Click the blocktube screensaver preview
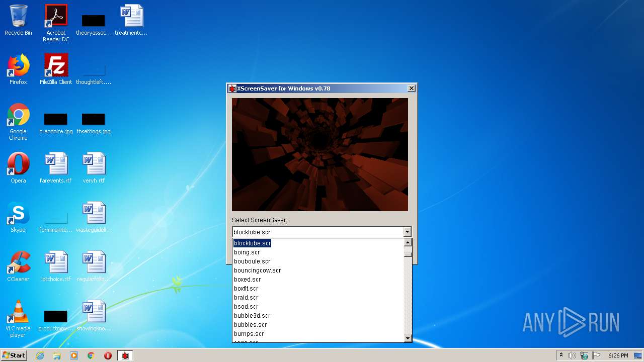 click(320, 154)
